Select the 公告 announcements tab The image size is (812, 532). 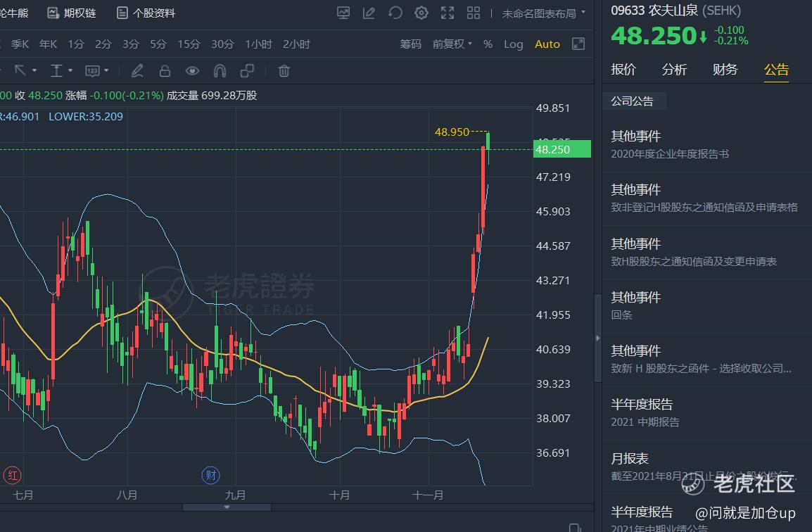pyautogui.click(x=776, y=70)
